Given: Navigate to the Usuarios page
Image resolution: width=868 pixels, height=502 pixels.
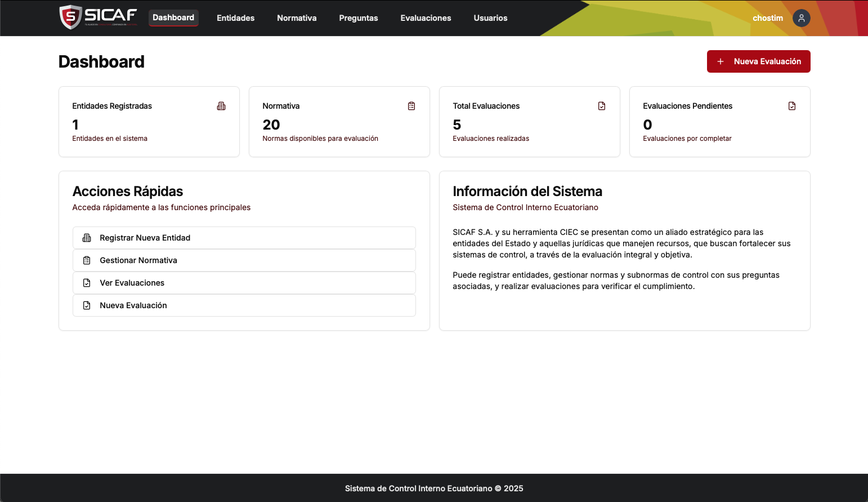Looking at the screenshot, I should (490, 18).
